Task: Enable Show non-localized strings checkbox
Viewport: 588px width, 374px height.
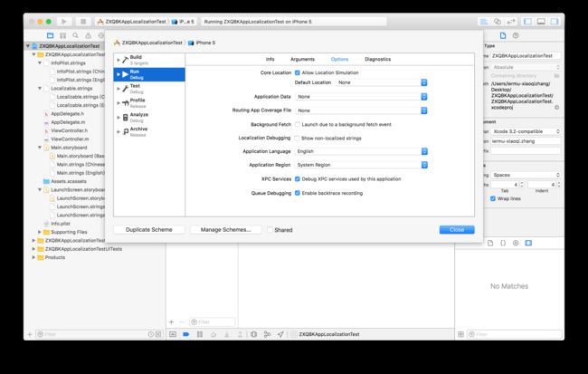Action: point(297,139)
